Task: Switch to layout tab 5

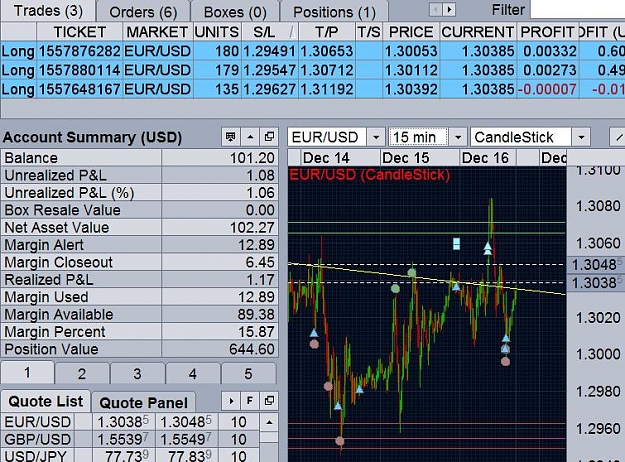Action: point(248,374)
